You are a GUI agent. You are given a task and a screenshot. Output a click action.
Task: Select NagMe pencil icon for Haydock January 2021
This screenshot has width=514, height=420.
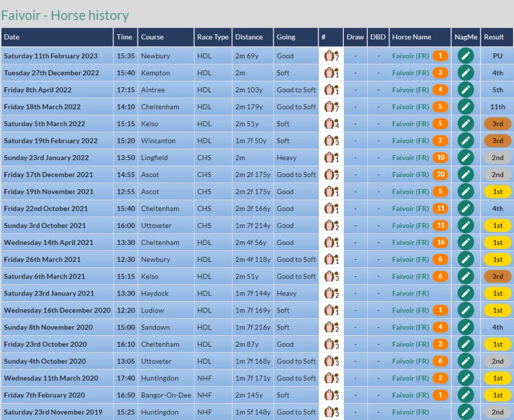click(x=465, y=294)
